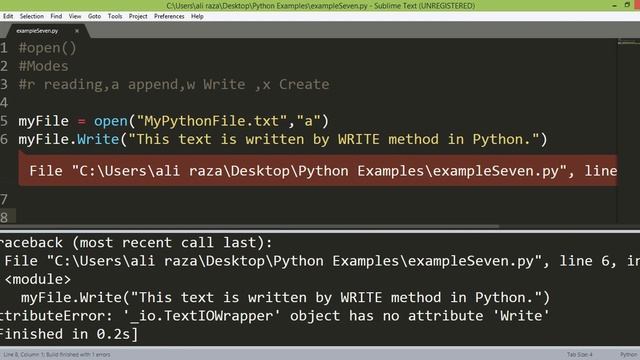The image size is (640, 360).
Task: Click the 'raceback (most recent call last)' output line
Action: tap(136, 243)
